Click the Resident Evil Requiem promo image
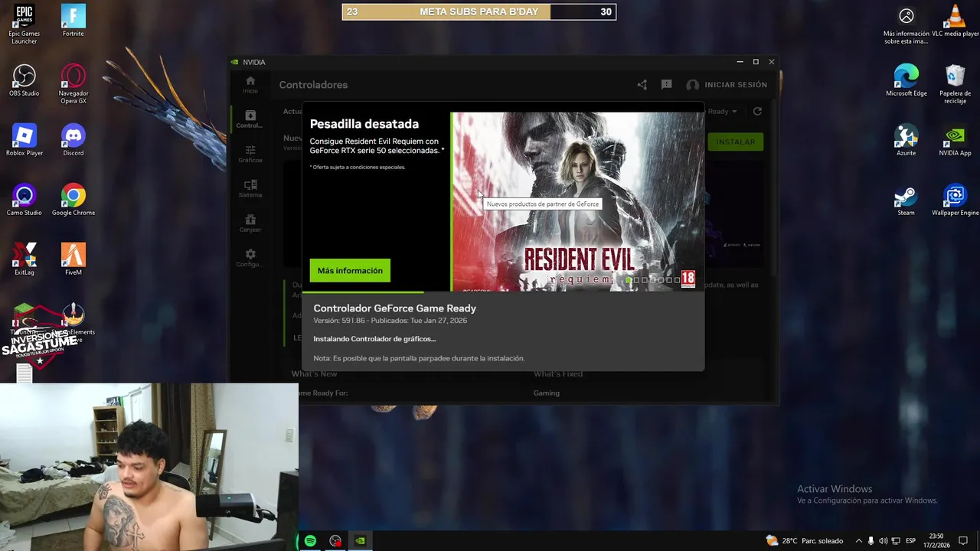 (578, 202)
